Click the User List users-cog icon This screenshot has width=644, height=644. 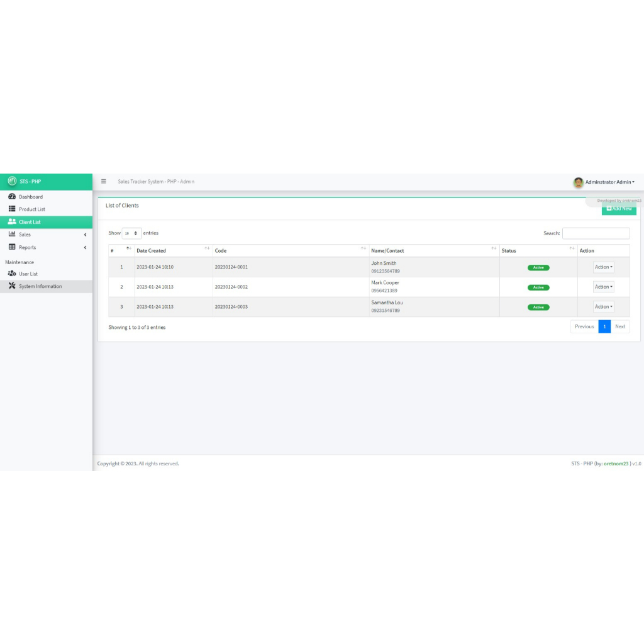12,274
